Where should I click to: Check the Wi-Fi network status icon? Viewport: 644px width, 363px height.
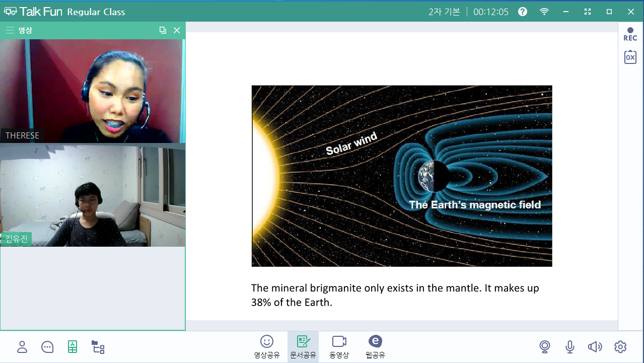click(x=544, y=12)
